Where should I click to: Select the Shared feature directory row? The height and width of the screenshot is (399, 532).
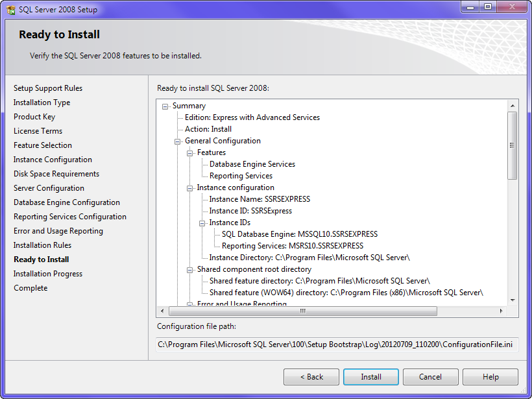click(x=320, y=281)
